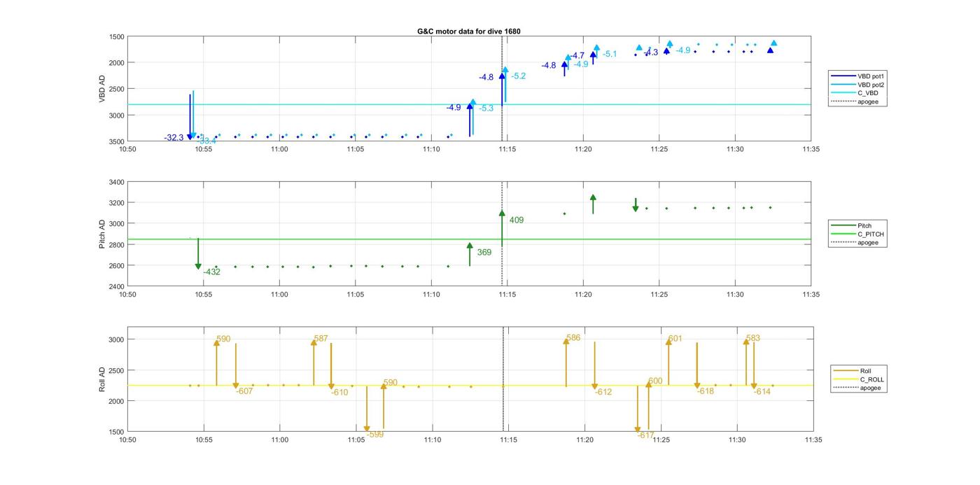Click the "369" pitch data label
This screenshot has height=485, width=980.
(x=484, y=253)
